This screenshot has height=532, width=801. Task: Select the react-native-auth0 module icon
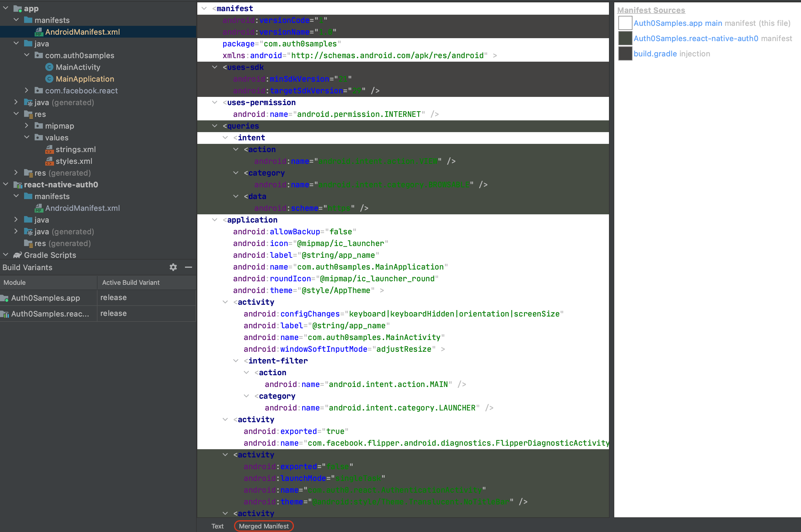[x=18, y=184]
